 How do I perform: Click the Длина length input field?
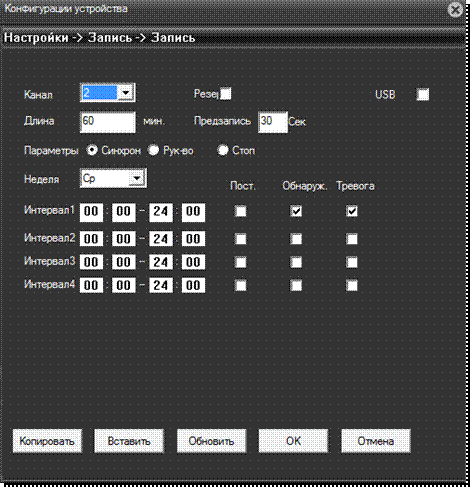point(108,122)
